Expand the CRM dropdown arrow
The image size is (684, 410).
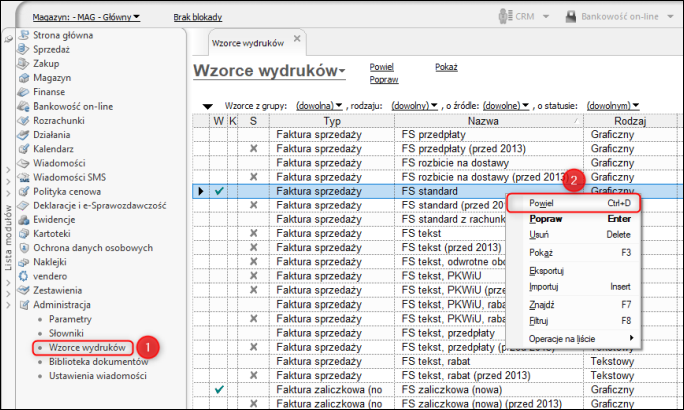[x=546, y=17]
